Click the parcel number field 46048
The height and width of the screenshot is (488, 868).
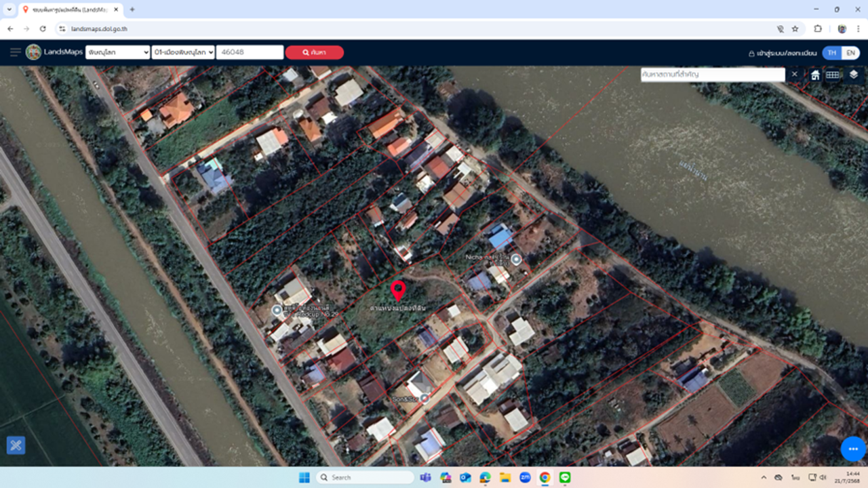coord(249,52)
